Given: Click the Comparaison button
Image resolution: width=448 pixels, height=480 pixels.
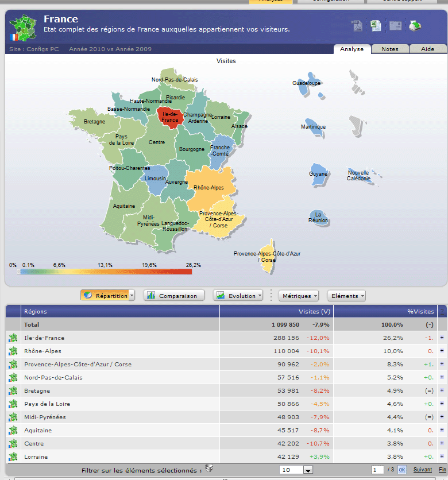Looking at the screenshot, I should point(174,296).
